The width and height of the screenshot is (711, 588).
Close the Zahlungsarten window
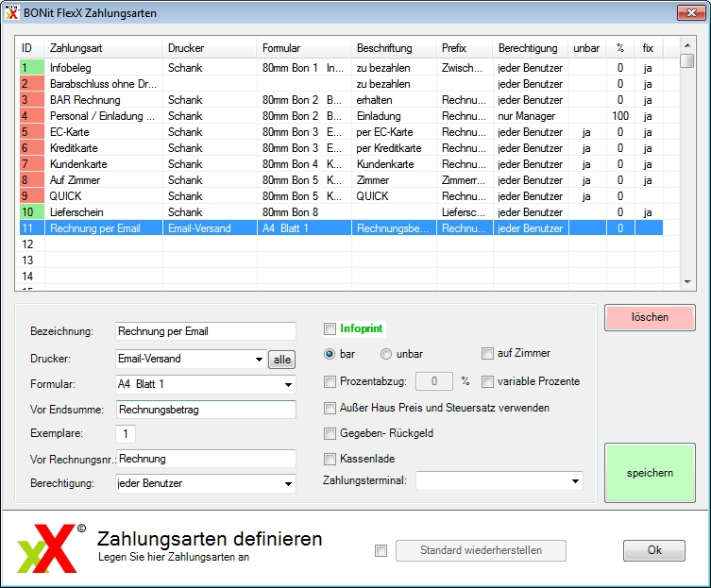pos(691,12)
